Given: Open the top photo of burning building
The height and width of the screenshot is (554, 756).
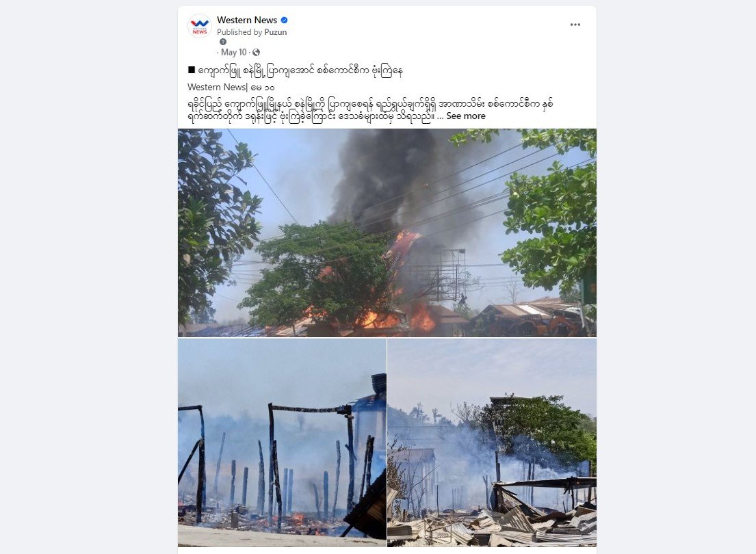Looking at the screenshot, I should pyautogui.click(x=387, y=233).
